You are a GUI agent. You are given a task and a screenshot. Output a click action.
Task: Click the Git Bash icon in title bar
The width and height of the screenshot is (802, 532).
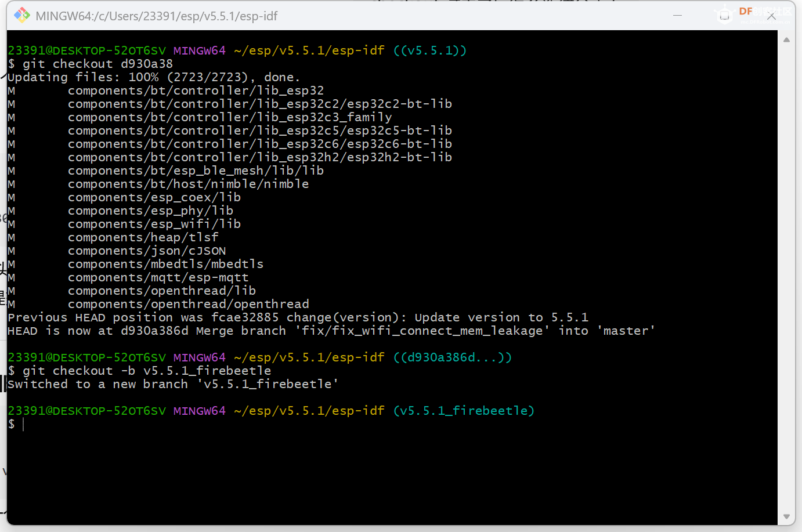[22, 16]
